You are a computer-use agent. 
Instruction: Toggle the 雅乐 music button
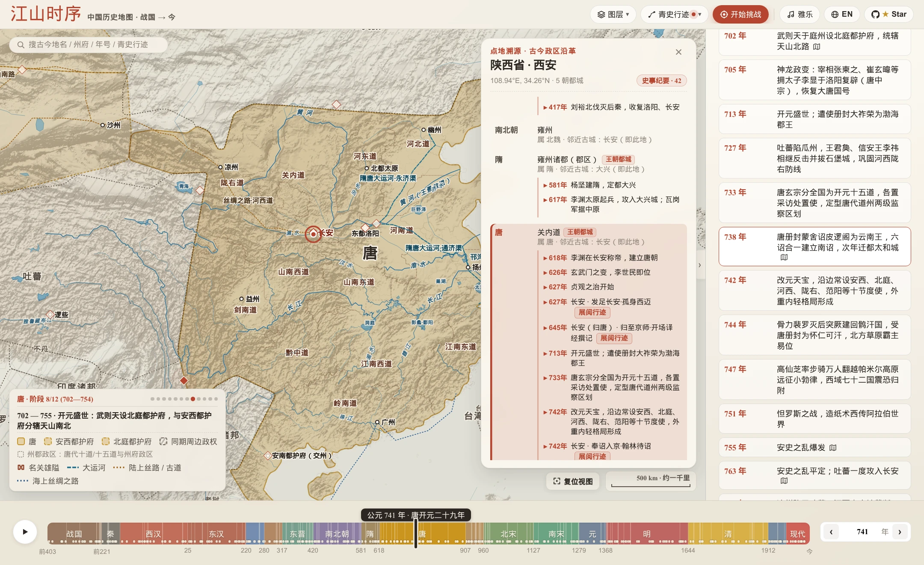click(800, 15)
